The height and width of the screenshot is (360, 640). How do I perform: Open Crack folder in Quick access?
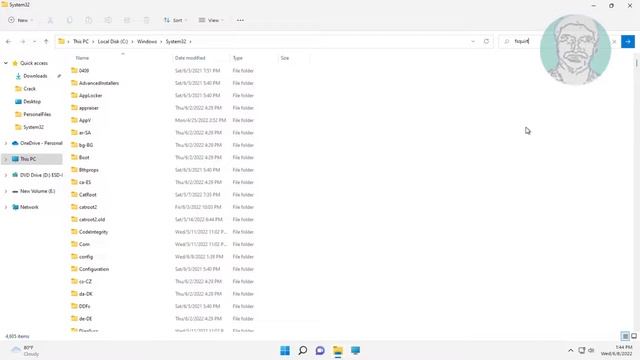click(x=29, y=89)
